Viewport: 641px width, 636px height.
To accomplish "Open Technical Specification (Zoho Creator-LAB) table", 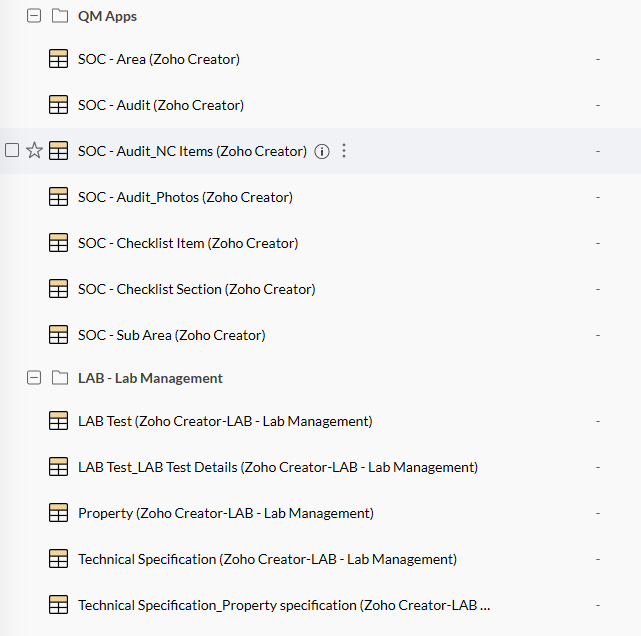I will tap(267, 559).
